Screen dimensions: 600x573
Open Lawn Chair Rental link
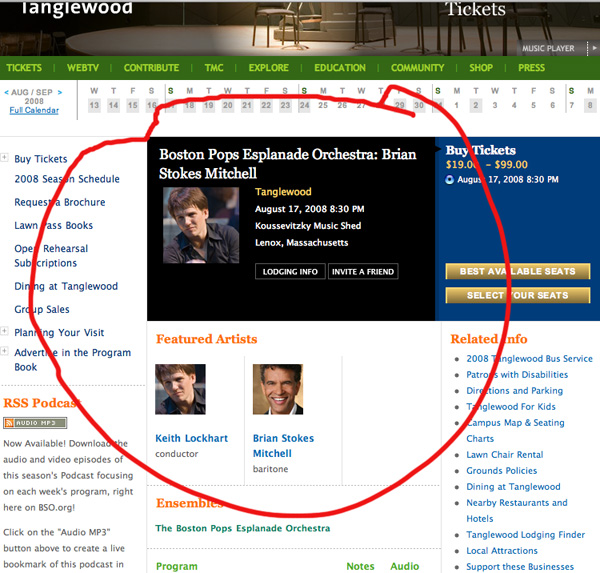(505, 455)
